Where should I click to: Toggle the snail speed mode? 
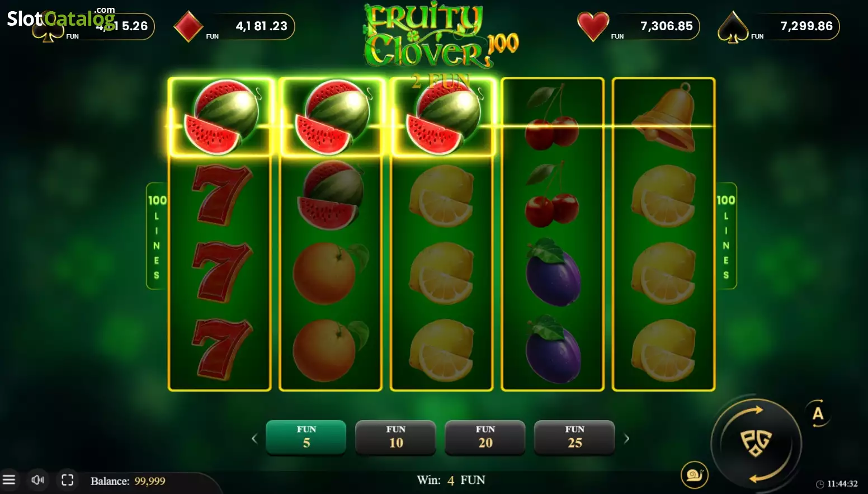[695, 476]
